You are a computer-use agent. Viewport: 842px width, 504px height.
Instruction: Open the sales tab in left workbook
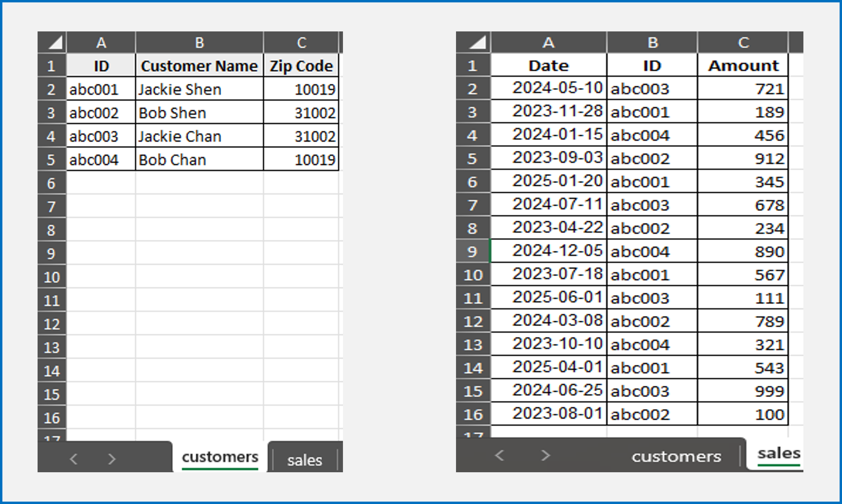pos(304,460)
